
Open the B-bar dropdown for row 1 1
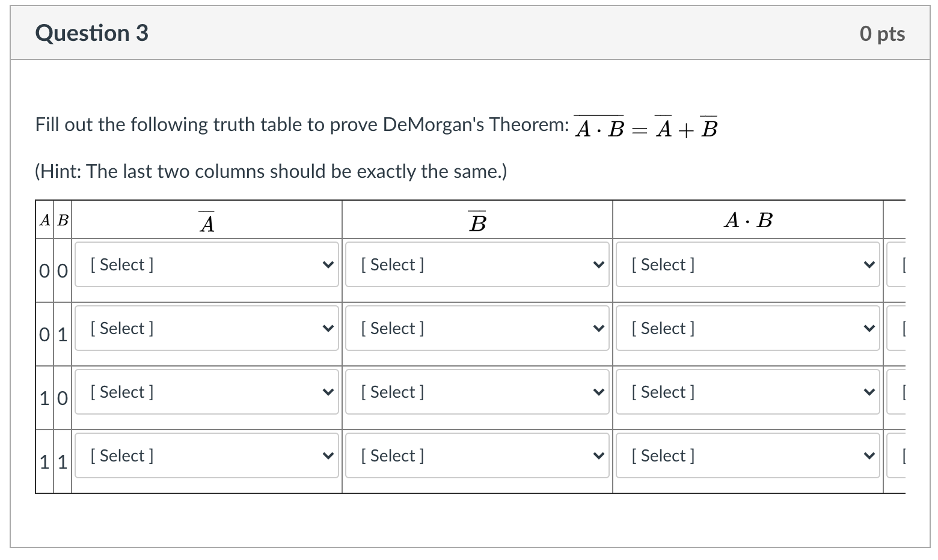(x=476, y=455)
